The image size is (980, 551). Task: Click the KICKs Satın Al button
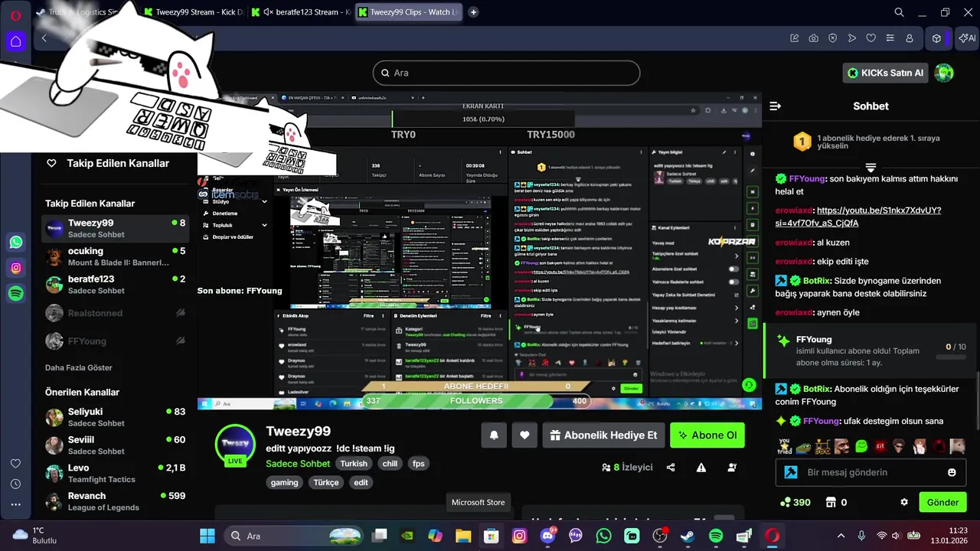click(x=887, y=73)
